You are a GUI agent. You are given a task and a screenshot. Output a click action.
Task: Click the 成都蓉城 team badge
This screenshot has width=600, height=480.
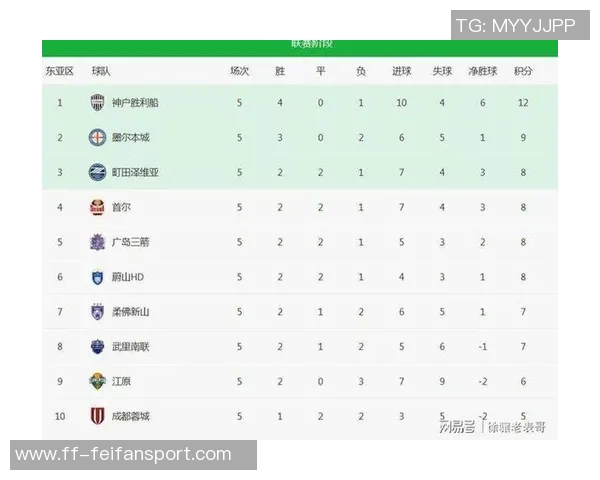(97, 416)
